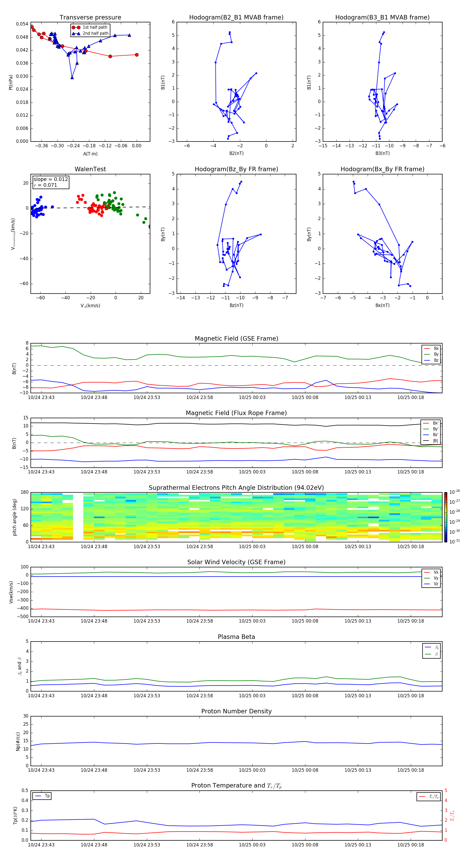Click the 'Transverse pressure' plot title

coord(90,18)
